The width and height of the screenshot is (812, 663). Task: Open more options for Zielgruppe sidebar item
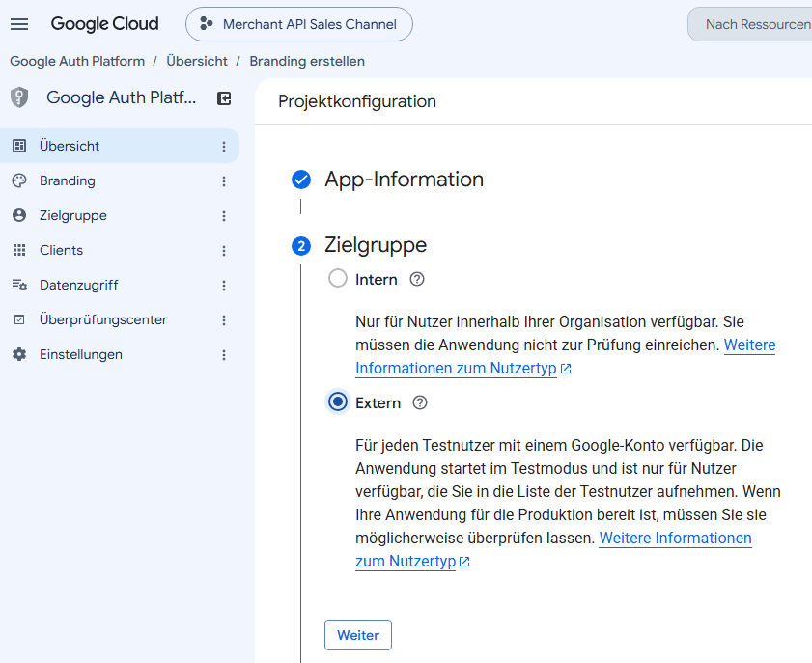[x=224, y=216]
